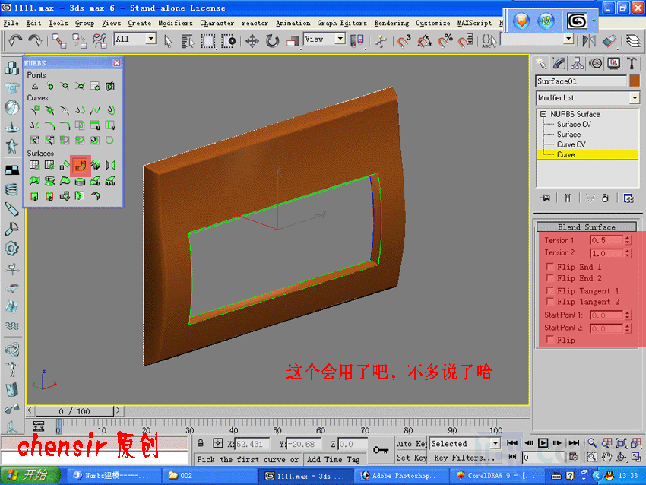Switch to Adobe Photoshop taskbar button
Viewport: 646px width, 485px height.
[x=400, y=476]
